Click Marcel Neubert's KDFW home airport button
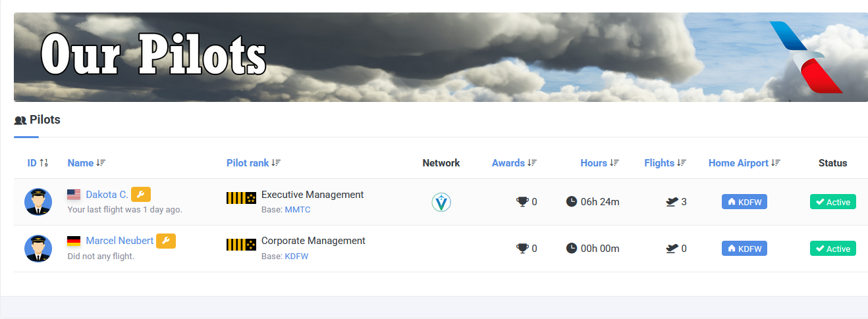The height and width of the screenshot is (319, 868). (744, 249)
